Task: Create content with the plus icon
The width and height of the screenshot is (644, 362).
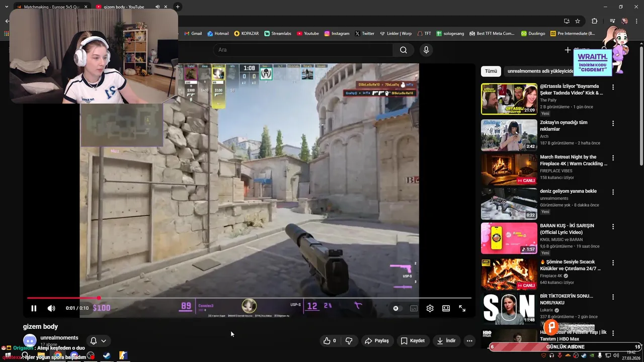Action: coord(568,50)
